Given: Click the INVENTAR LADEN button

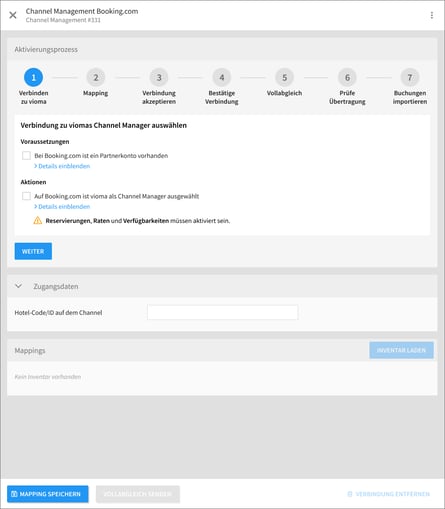Looking at the screenshot, I should click(401, 350).
